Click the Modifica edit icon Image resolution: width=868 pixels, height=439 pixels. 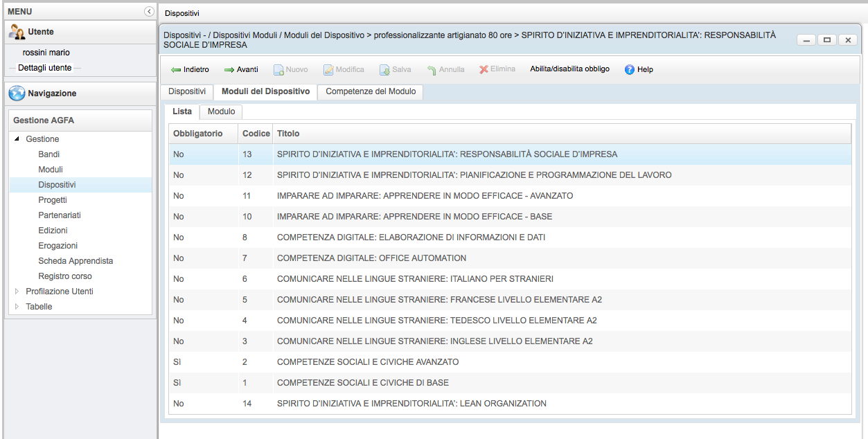pos(328,70)
